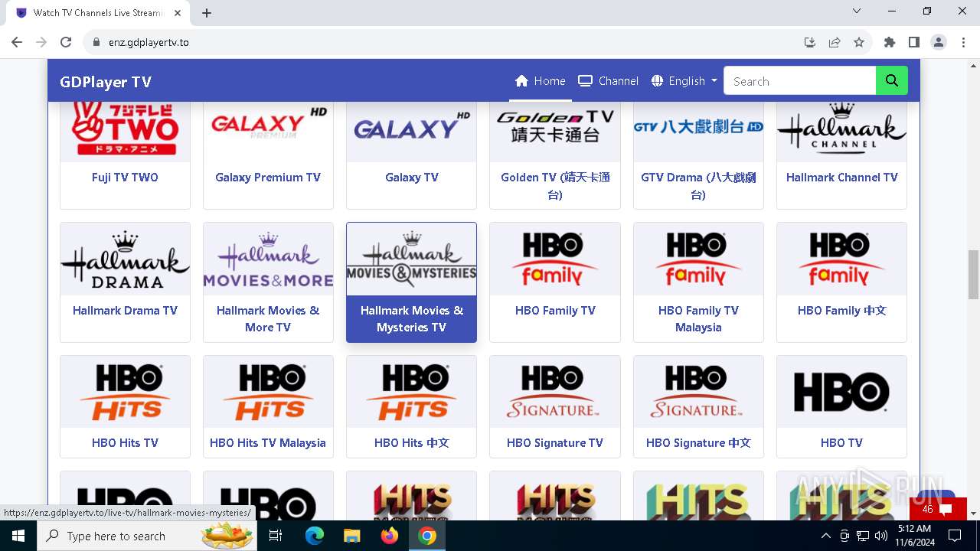Open Golden TV (靖天卡通台) channel link
980x551 pixels.
(x=555, y=186)
